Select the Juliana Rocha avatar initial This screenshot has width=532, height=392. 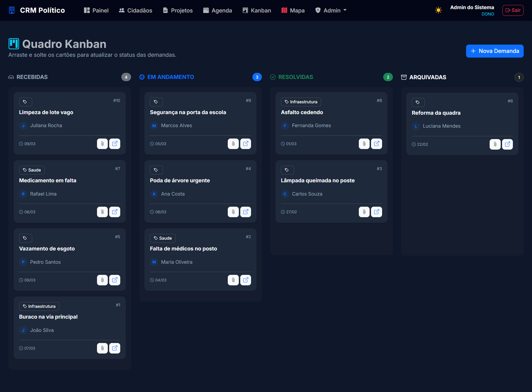point(23,126)
